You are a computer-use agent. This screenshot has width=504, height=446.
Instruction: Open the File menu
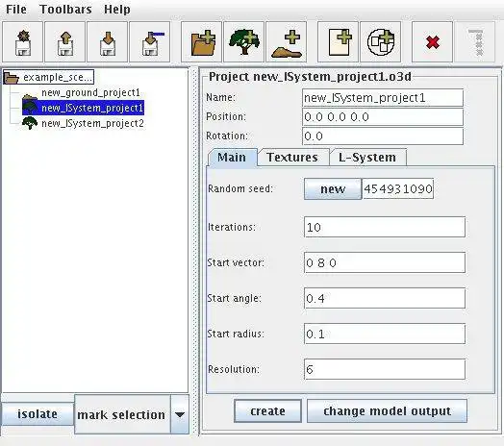coord(16,10)
